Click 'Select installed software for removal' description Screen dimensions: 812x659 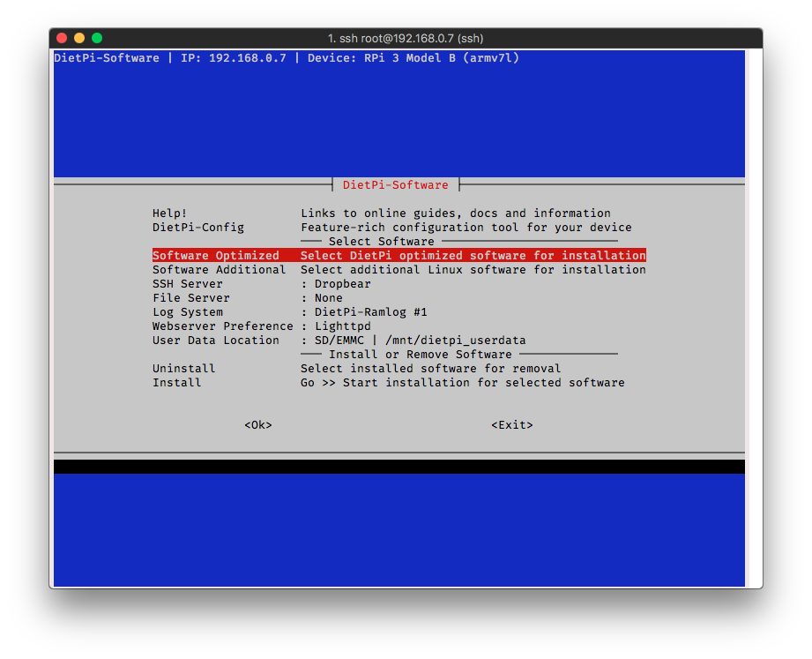pyautogui.click(x=431, y=369)
